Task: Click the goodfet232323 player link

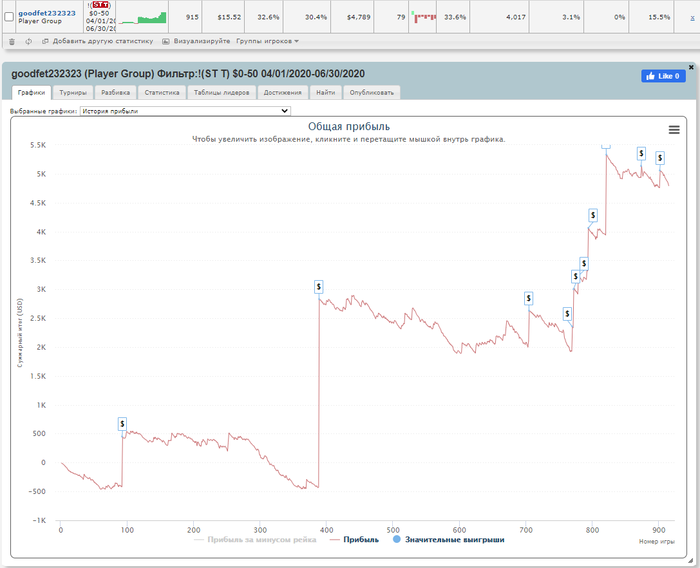Action: 47,13
